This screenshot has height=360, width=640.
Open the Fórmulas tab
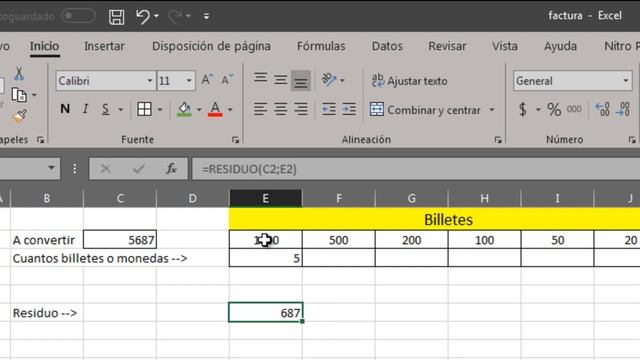coord(321,46)
